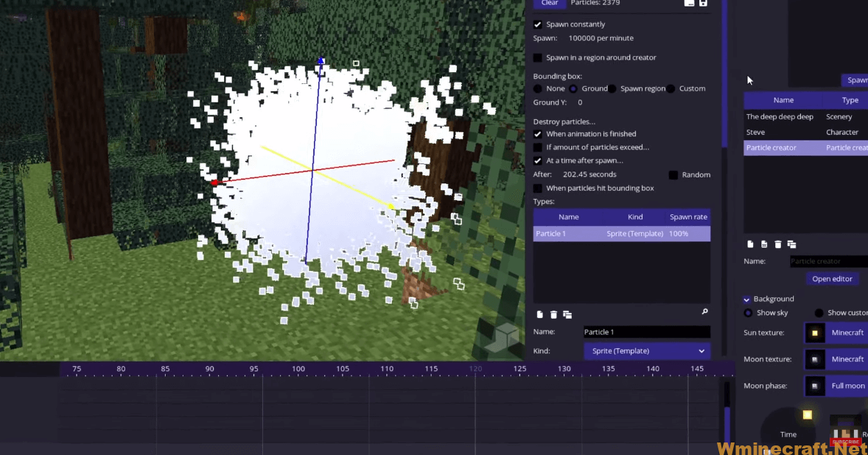Click the Particle 1 name field

[646, 332]
